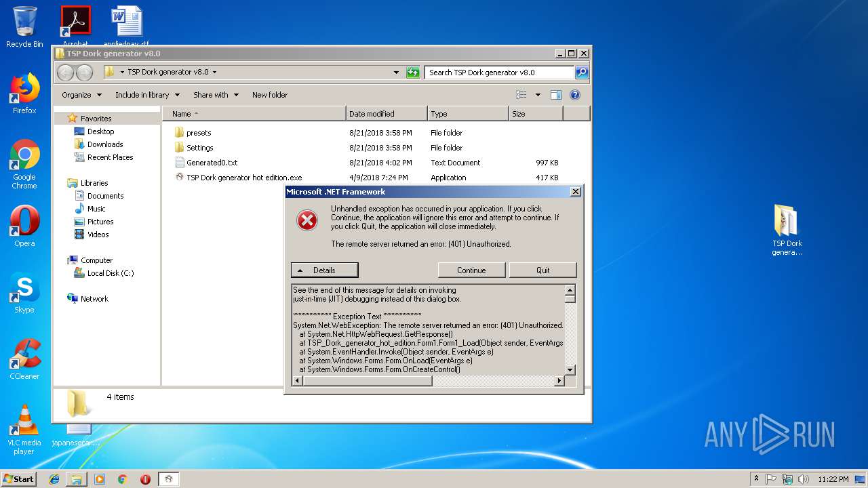The image size is (868, 488).
Task: Open the Action Center flag tray icon
Action: 771,479
